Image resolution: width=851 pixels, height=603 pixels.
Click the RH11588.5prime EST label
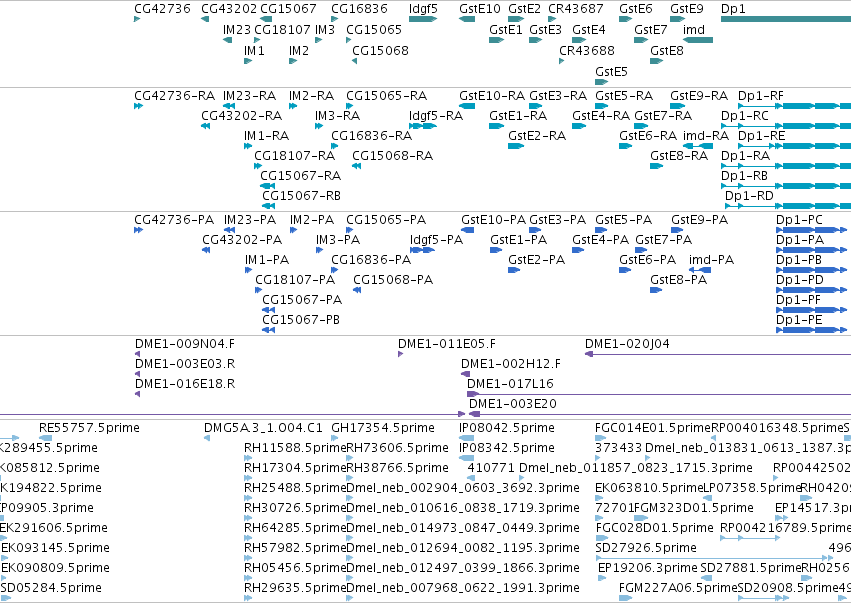click(295, 448)
